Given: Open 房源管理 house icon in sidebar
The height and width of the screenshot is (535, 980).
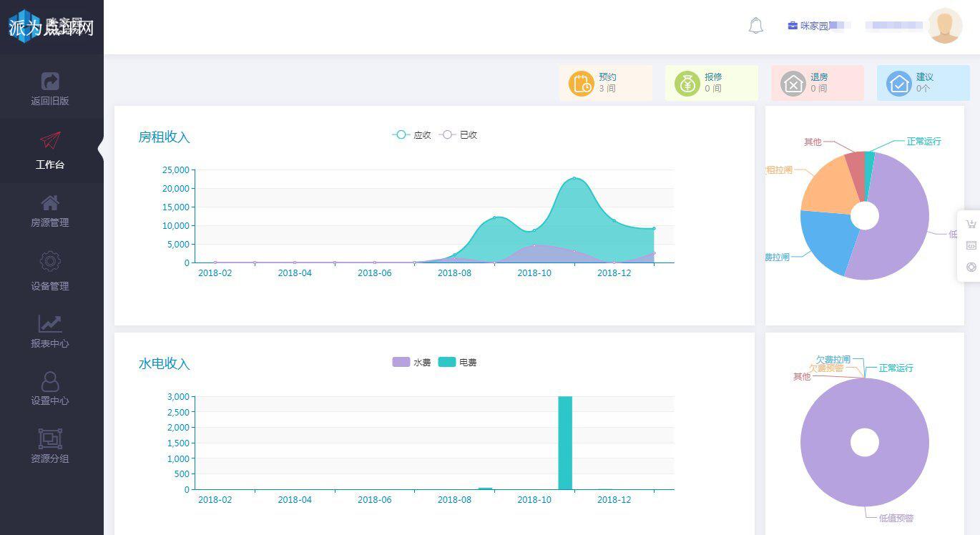Looking at the screenshot, I should pyautogui.click(x=50, y=202).
